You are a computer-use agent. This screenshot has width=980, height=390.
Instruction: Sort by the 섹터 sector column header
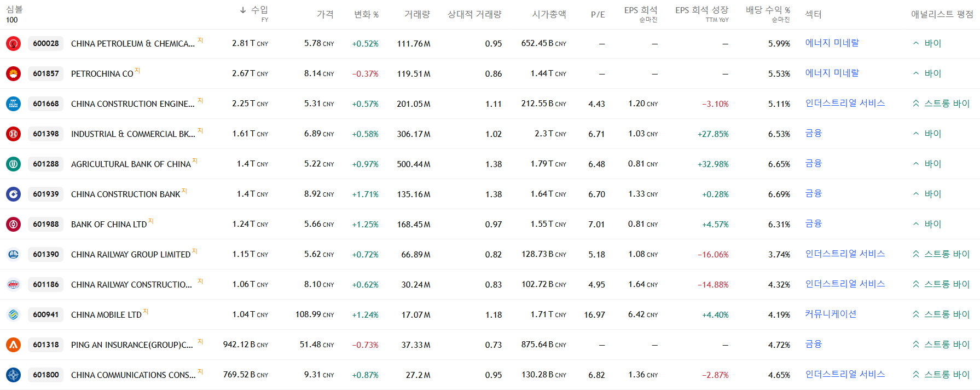click(x=813, y=14)
